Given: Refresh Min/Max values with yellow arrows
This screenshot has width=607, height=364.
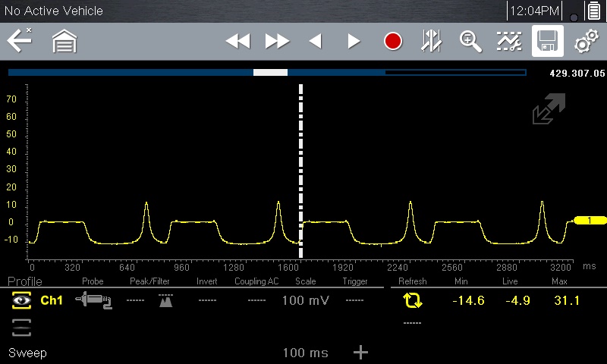Looking at the screenshot, I should (413, 300).
